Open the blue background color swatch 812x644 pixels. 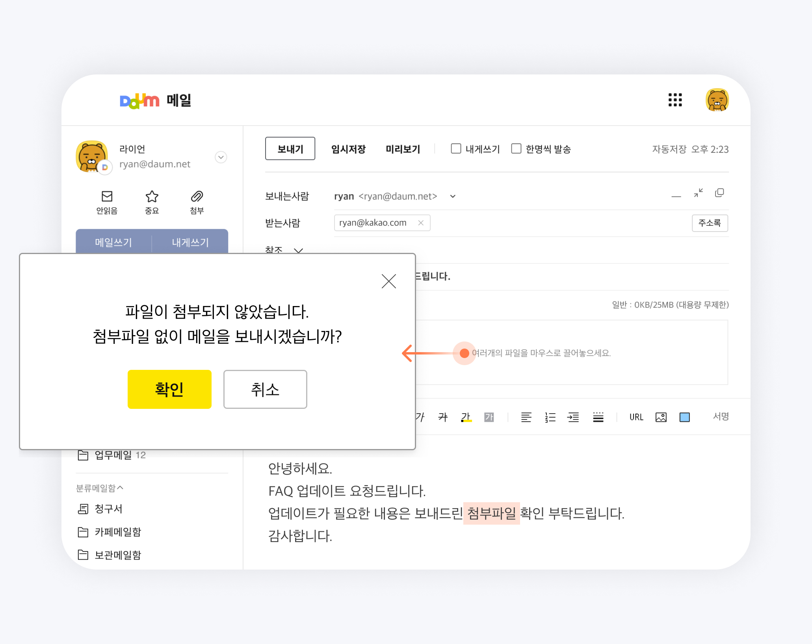(685, 417)
